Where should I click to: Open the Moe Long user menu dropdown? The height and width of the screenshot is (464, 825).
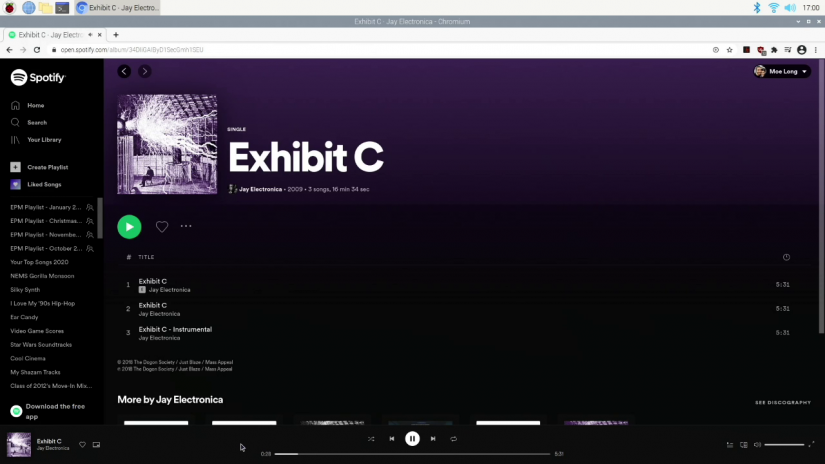point(782,72)
